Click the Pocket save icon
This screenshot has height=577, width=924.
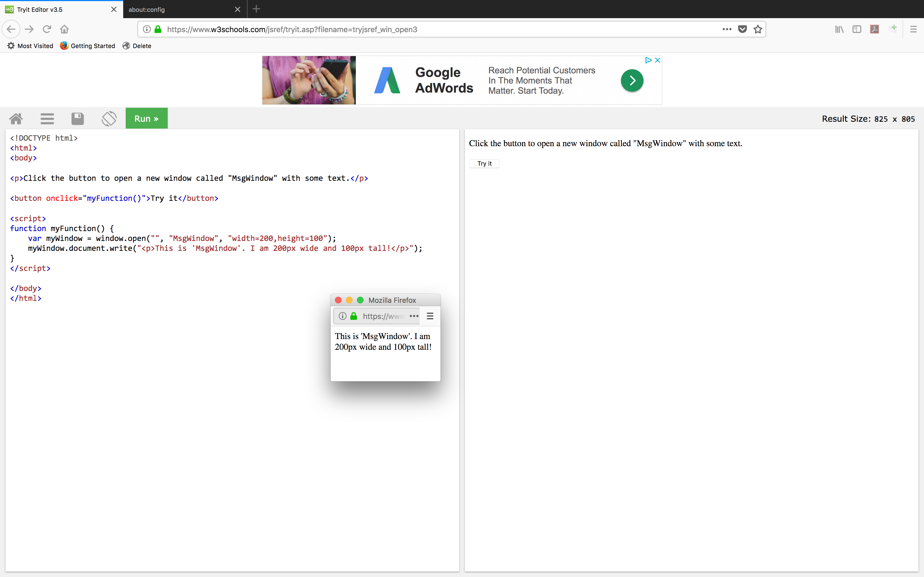pos(743,29)
